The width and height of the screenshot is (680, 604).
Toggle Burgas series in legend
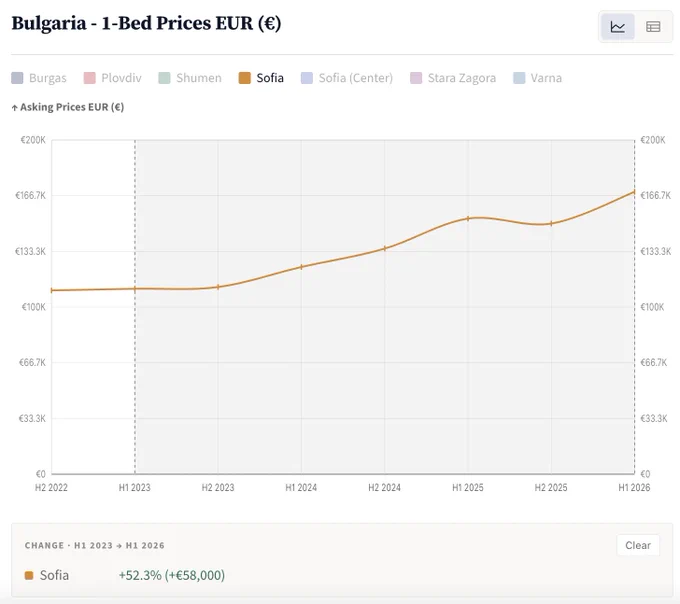click(39, 78)
